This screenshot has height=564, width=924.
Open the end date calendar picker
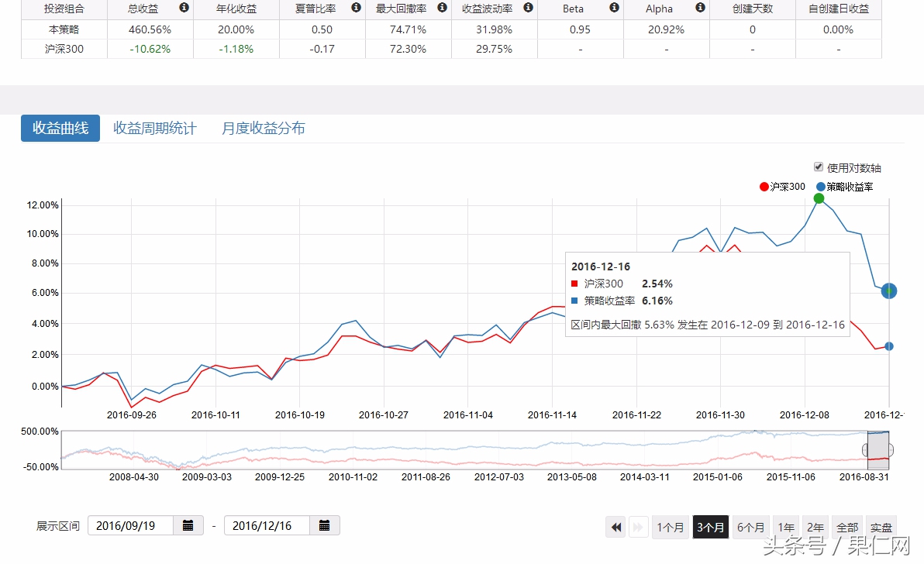click(325, 524)
